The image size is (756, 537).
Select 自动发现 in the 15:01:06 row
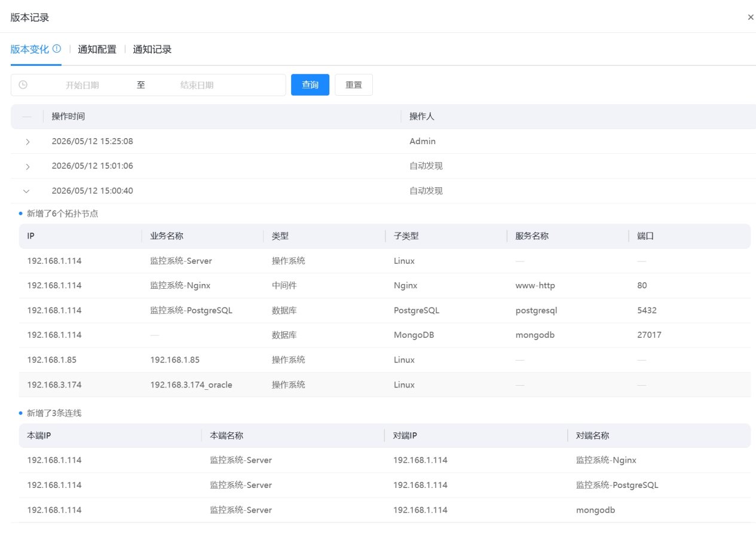(426, 166)
